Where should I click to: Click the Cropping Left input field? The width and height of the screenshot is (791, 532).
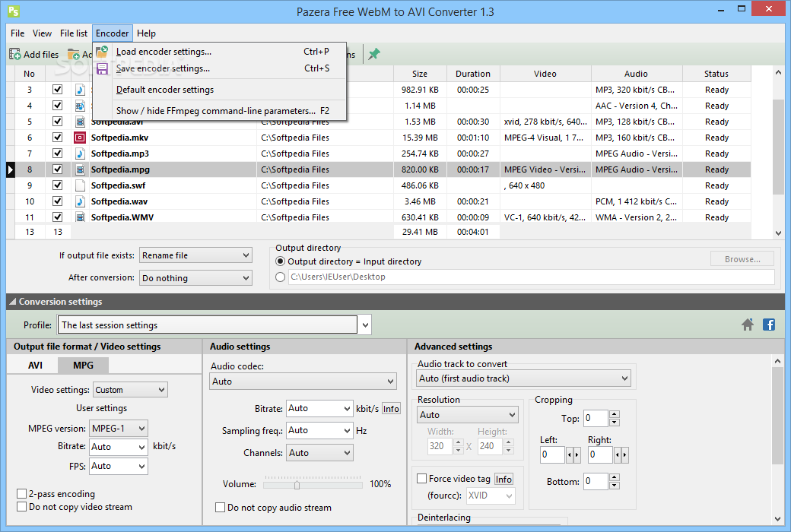click(552, 454)
